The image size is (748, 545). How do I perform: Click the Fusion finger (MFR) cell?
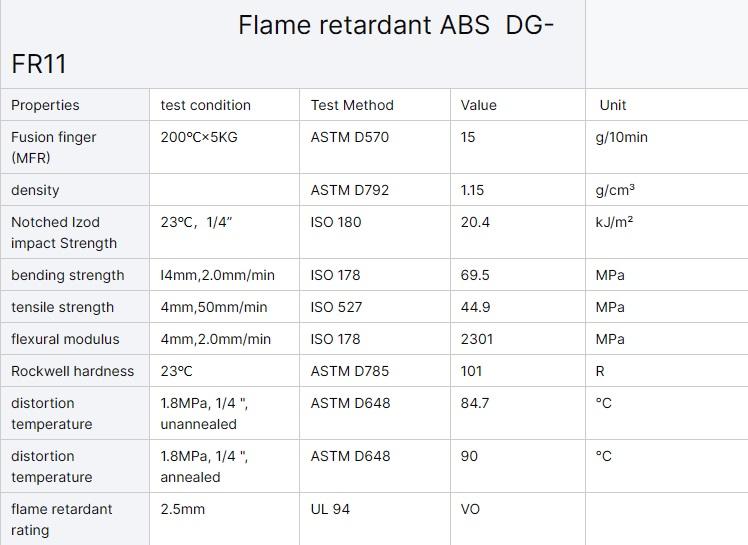[x=54, y=147]
